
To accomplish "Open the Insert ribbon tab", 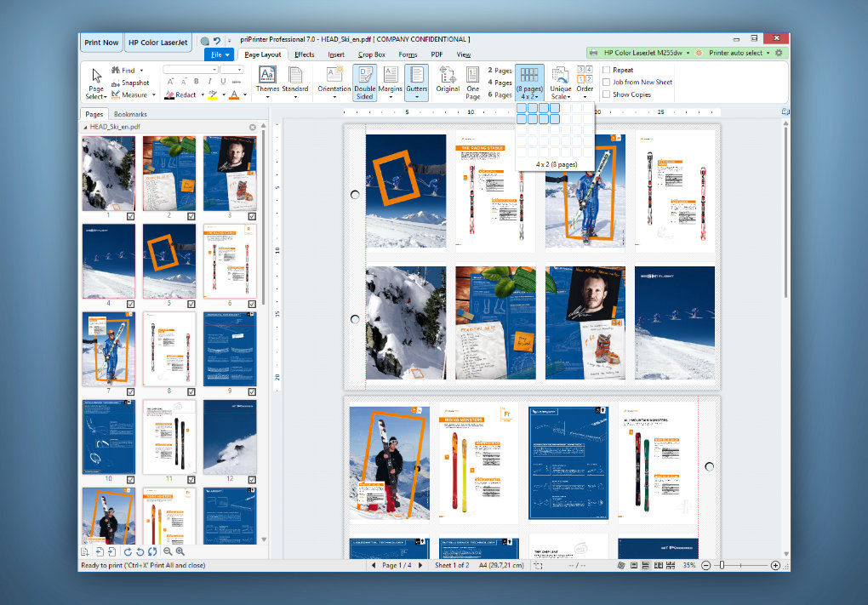I will (336, 54).
